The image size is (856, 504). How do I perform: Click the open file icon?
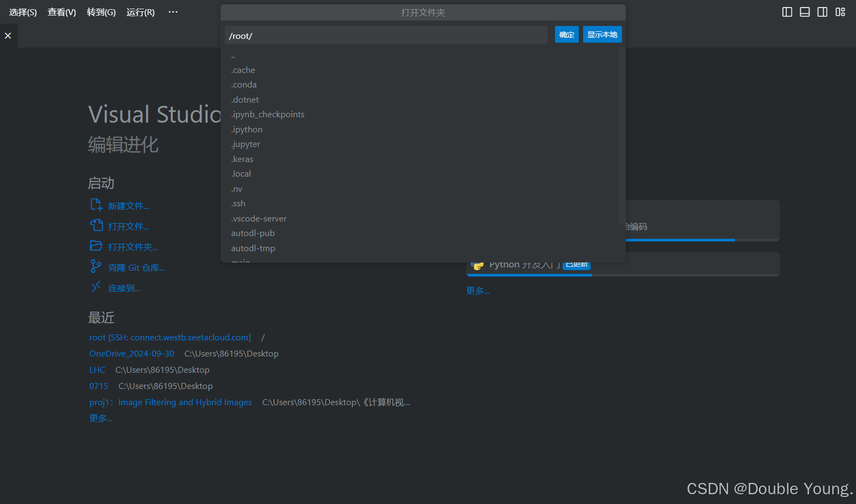(96, 225)
